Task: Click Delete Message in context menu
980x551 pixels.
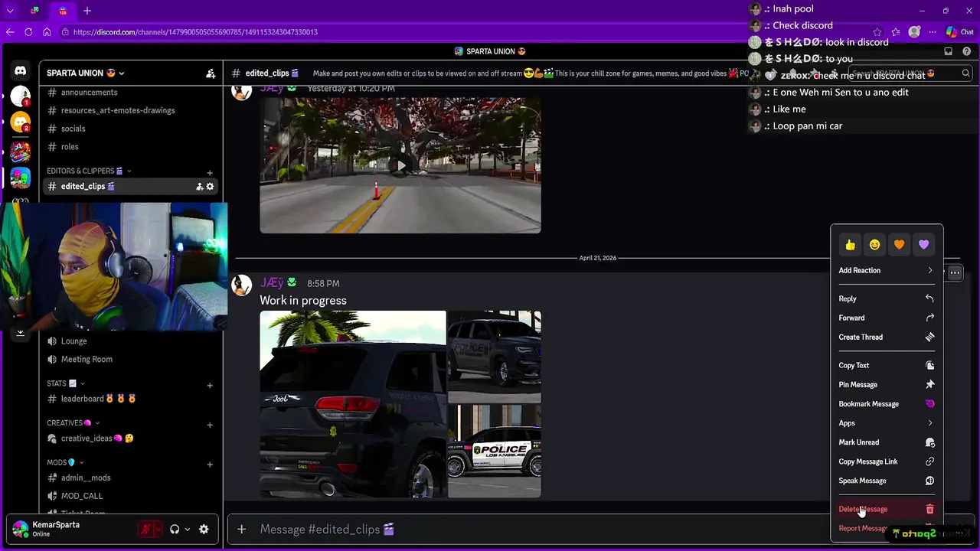Action: [x=887, y=510]
